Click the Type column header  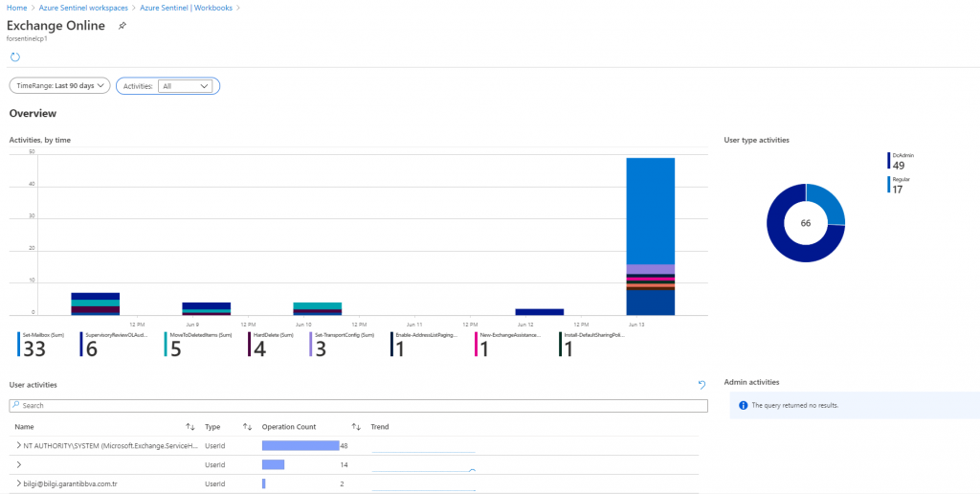[x=212, y=426]
